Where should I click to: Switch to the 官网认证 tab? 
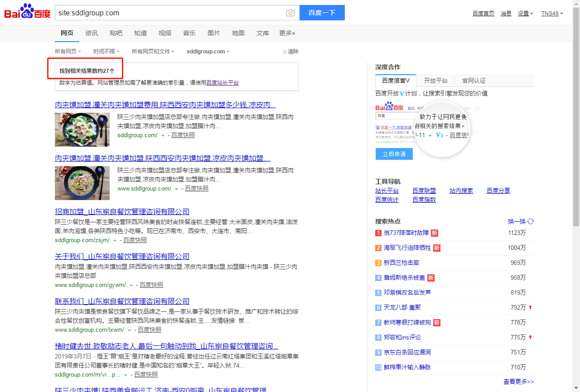tap(474, 81)
